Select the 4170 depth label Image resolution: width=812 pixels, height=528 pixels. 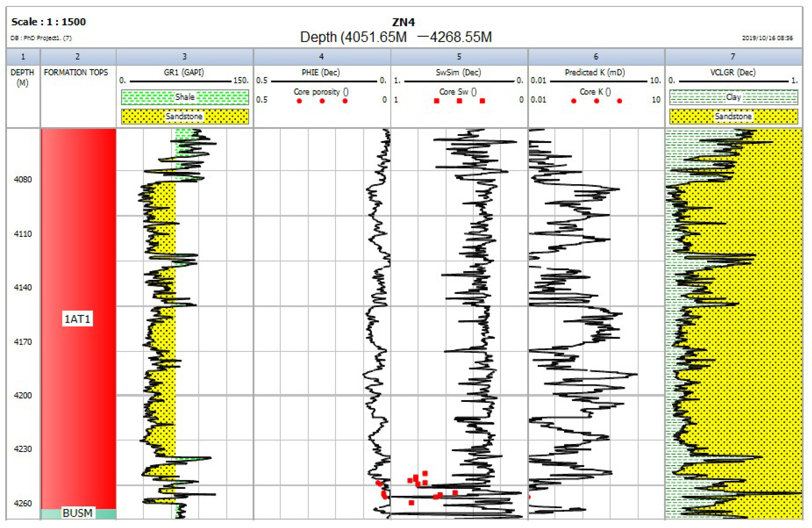tap(22, 342)
